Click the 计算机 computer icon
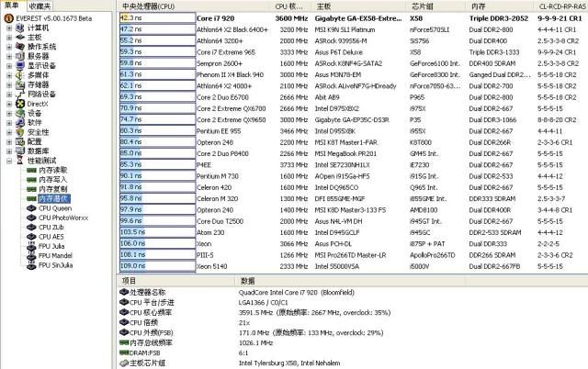The image size is (588, 369). pyautogui.click(x=19, y=28)
